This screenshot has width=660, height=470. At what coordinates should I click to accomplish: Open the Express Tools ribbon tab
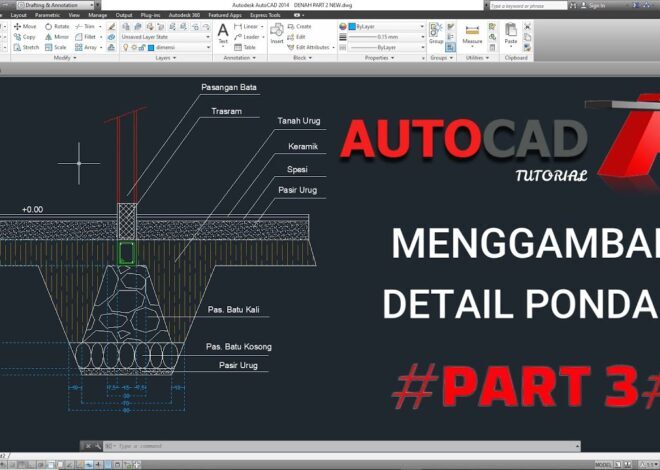pos(265,15)
